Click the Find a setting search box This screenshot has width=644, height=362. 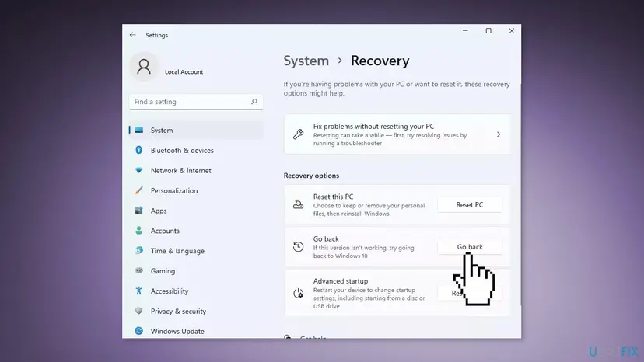(196, 102)
